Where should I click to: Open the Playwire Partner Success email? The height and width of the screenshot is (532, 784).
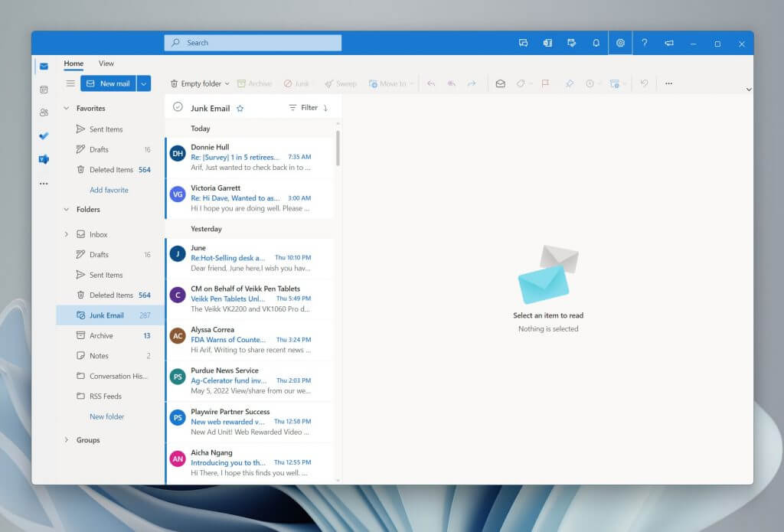[250, 422]
